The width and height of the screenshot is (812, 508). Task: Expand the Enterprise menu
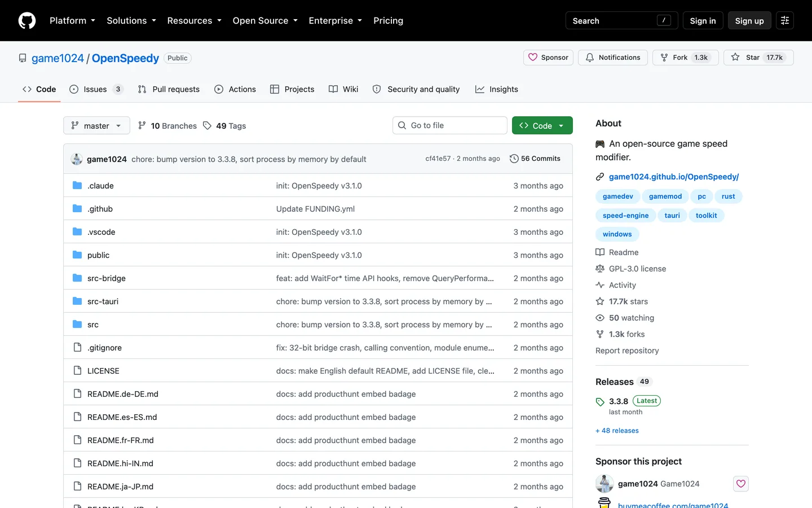coord(336,20)
